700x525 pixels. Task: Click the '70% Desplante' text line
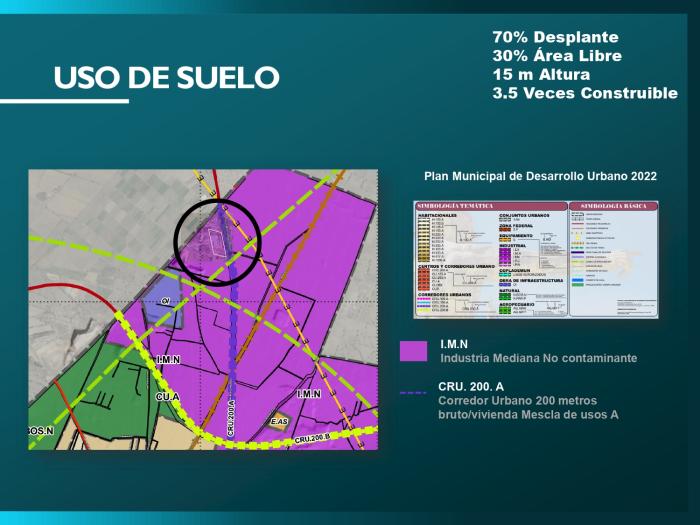[x=555, y=36]
